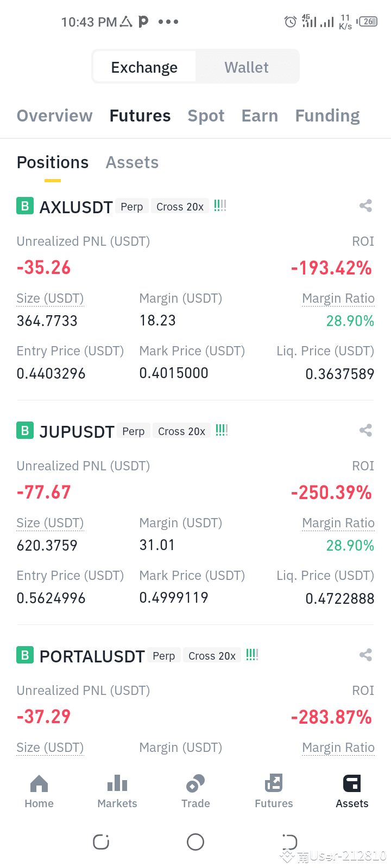Image resolution: width=391 pixels, height=868 pixels.
Task: Tap the AXLUSDT Margin Ratio label
Action: coord(338,298)
